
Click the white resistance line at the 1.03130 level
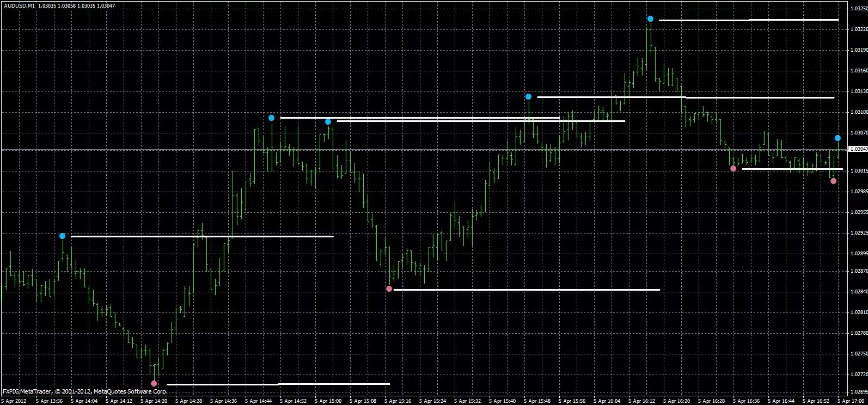[x=686, y=97]
